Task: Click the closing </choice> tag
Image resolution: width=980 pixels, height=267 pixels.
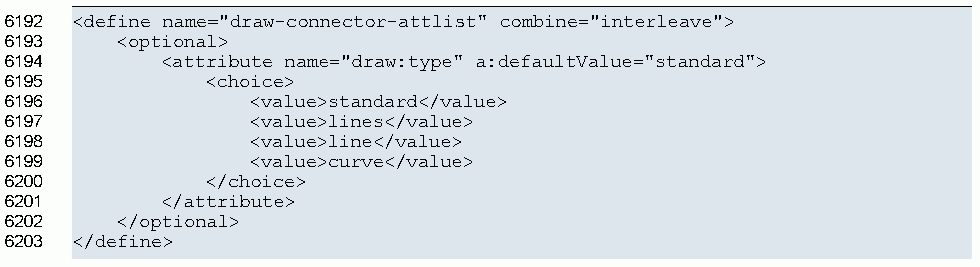Action: click(x=255, y=182)
